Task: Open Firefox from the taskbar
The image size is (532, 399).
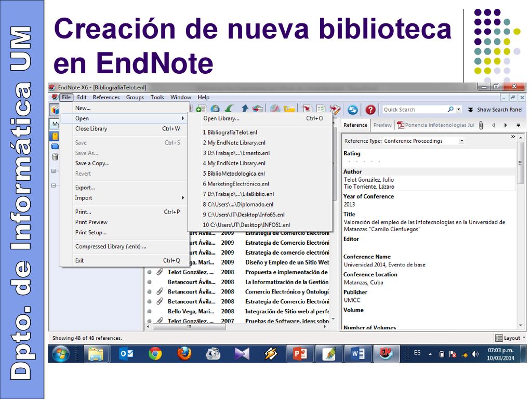Action: click(x=184, y=354)
